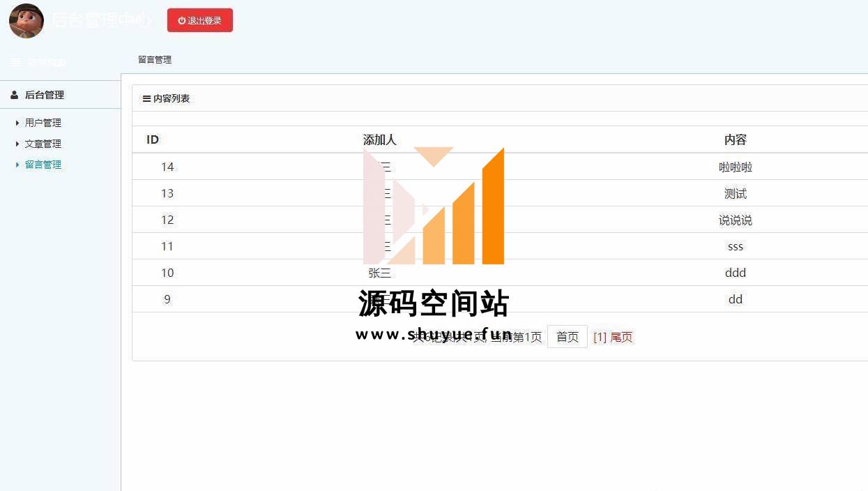Click the user avatar picture
868x491 pixels.
point(26,20)
